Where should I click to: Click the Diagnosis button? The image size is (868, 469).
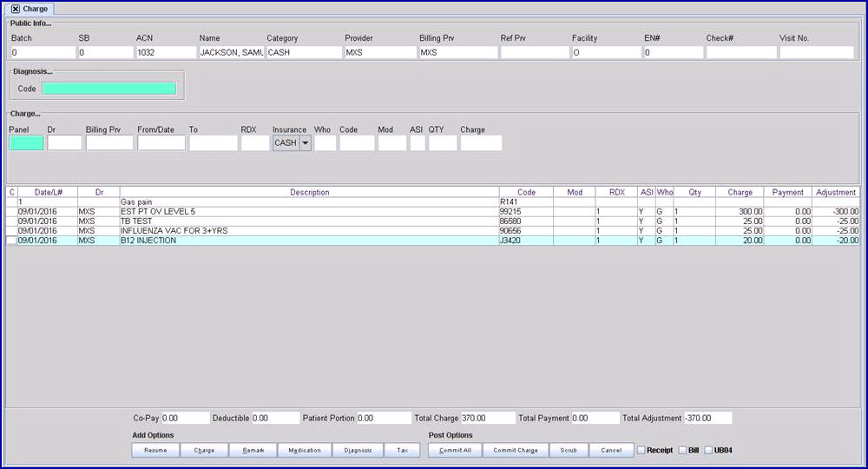[358, 450]
